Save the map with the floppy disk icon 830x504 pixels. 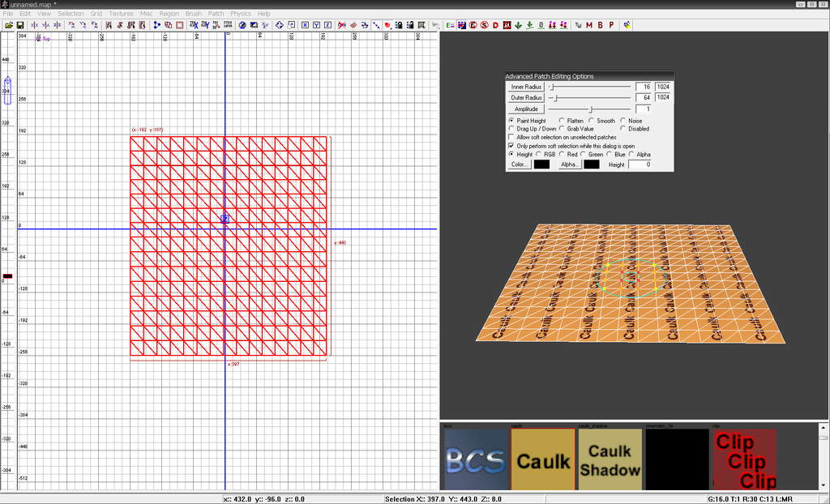[x=20, y=25]
